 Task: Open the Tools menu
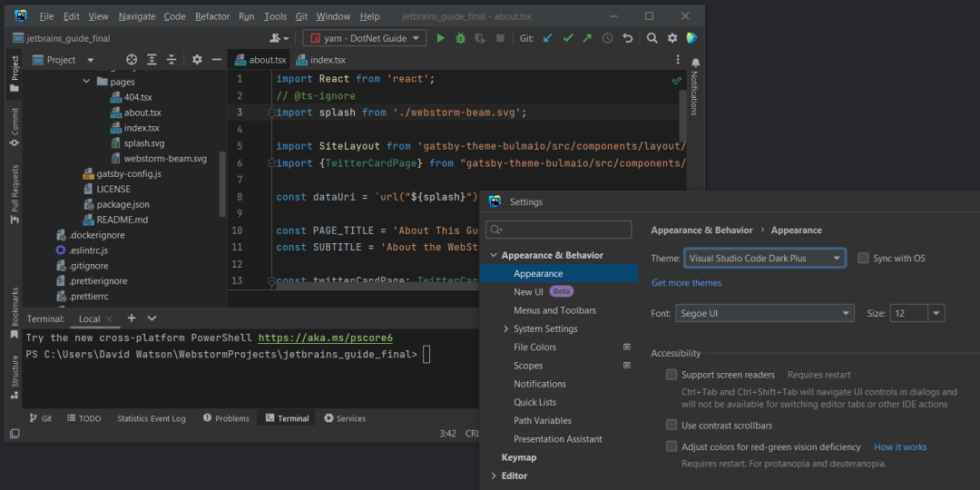[x=275, y=16]
